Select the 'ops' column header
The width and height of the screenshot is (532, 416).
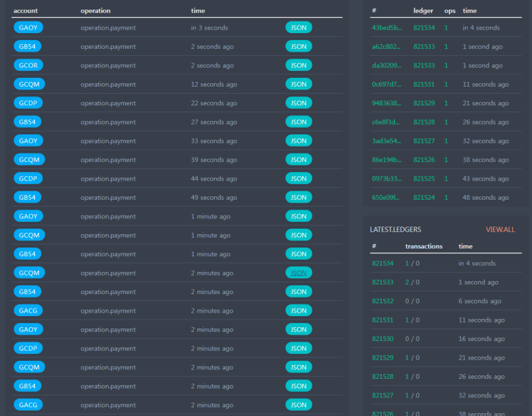point(450,11)
